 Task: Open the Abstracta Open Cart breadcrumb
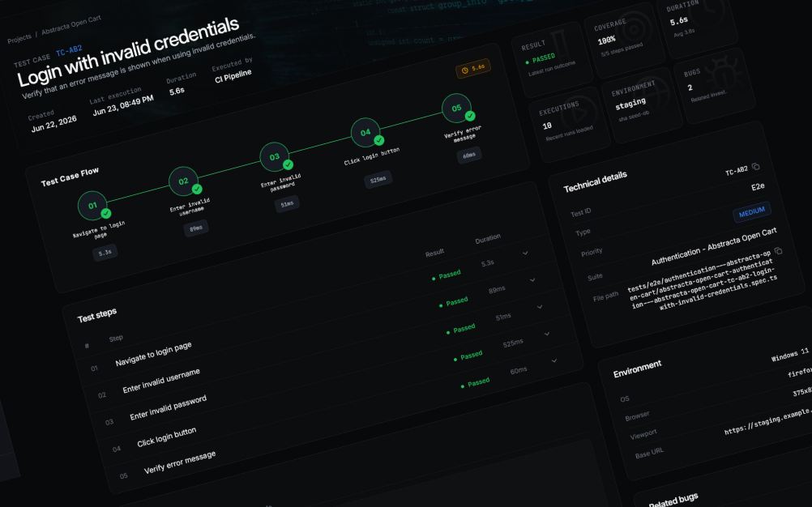pos(71,25)
